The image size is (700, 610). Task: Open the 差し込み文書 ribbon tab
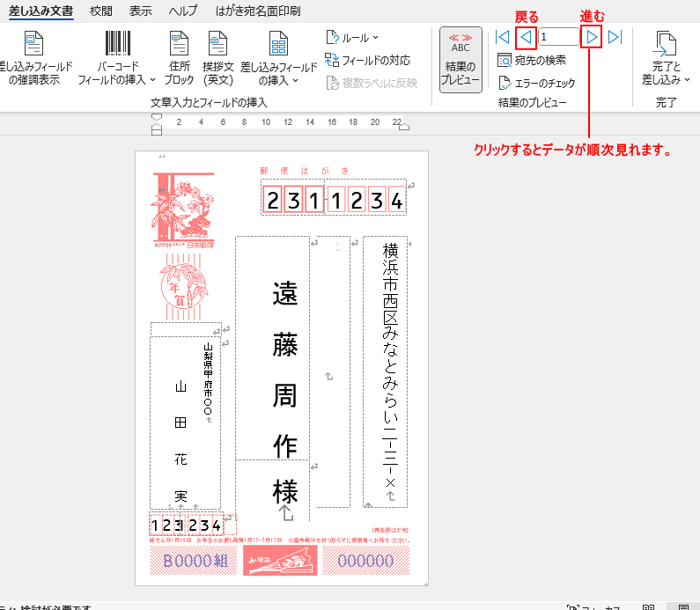[x=41, y=11]
